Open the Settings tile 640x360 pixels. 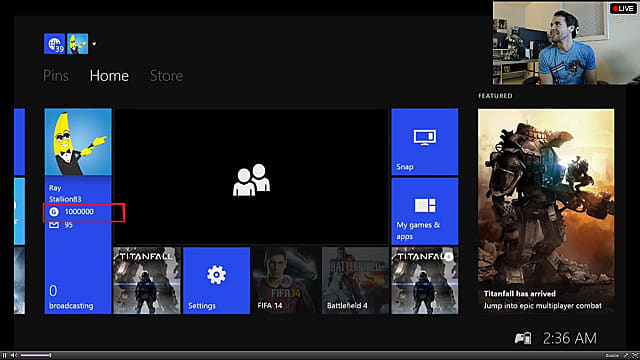(217, 280)
